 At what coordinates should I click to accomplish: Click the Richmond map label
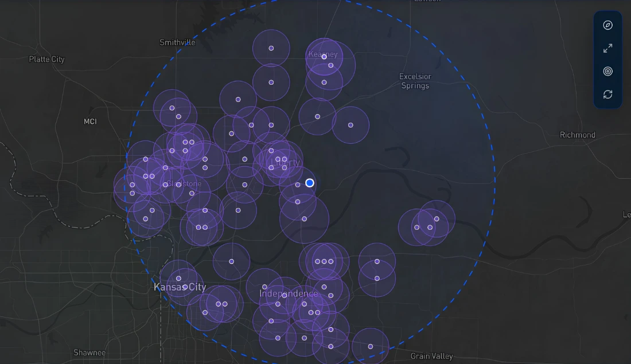pos(578,135)
